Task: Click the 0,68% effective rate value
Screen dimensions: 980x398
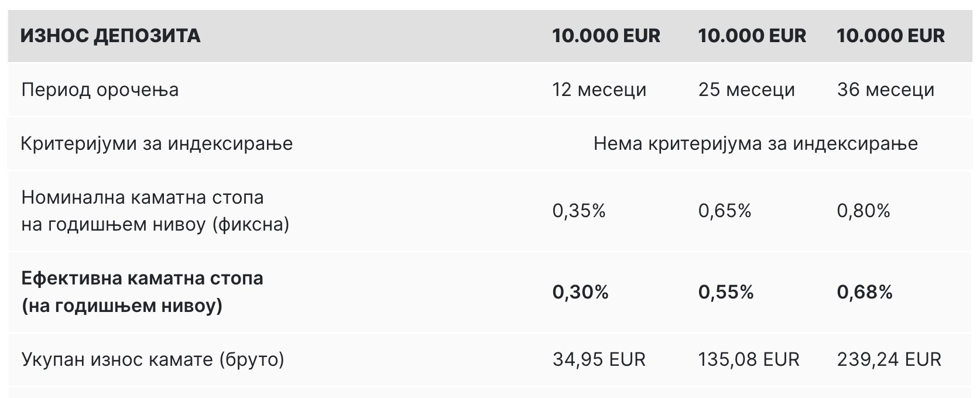Action: pos(864,291)
